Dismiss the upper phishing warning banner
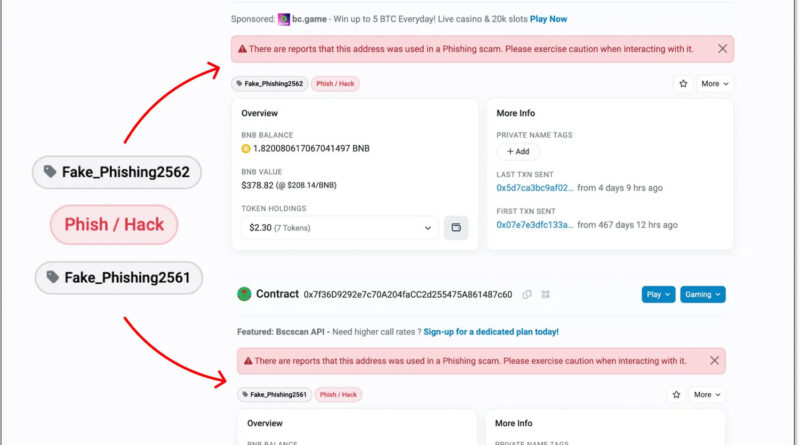The height and width of the screenshot is (445, 800). (x=722, y=48)
